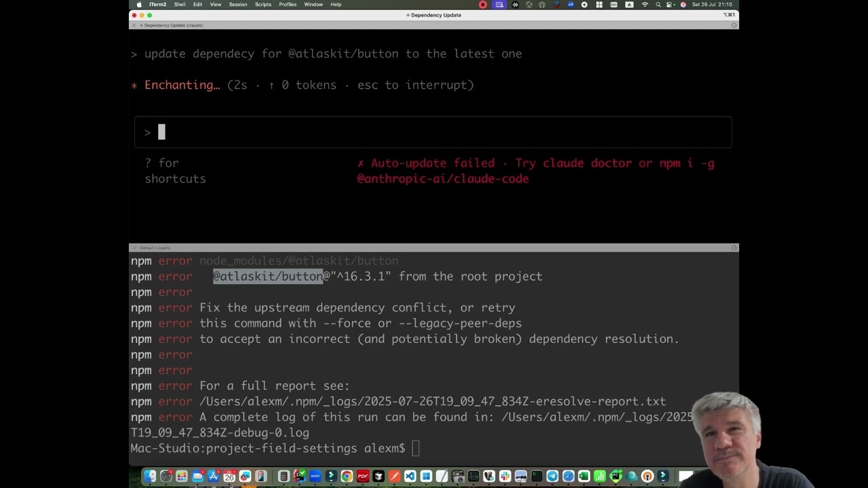This screenshot has width=868, height=488.
Task: Click the "? for shortcuts" hint
Action: pos(175,171)
